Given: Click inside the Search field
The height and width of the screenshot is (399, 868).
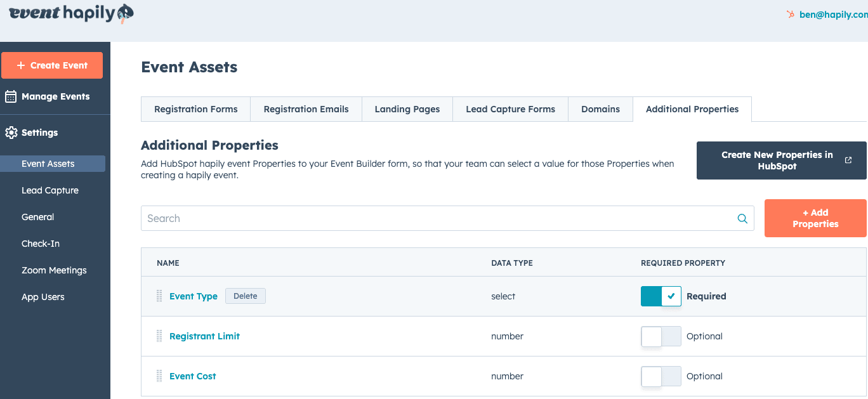Looking at the screenshot, I should (x=381, y=218).
